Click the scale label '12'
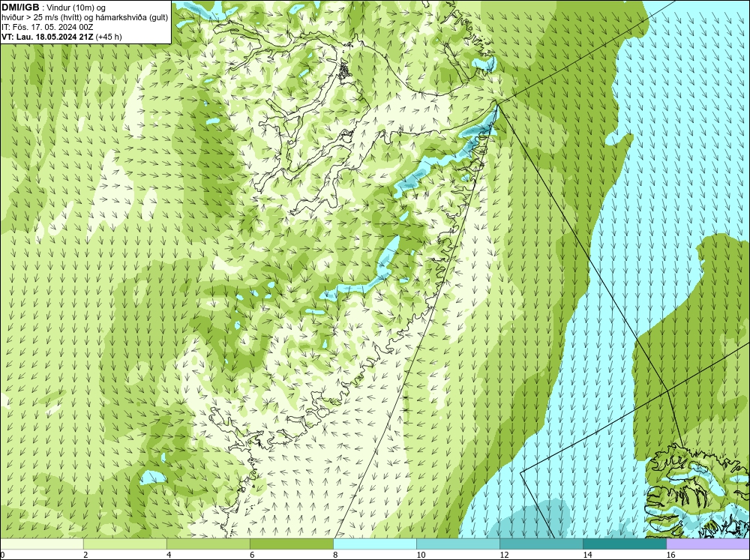The height and width of the screenshot is (560, 750). 504,555
